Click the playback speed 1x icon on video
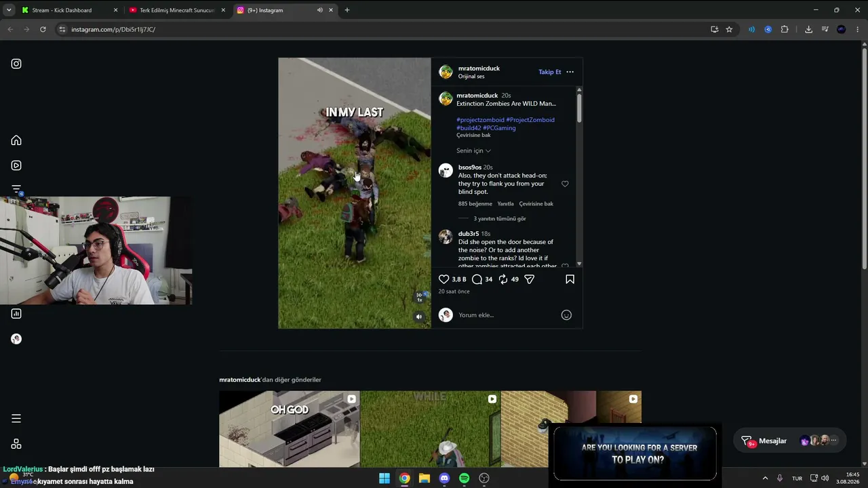This screenshot has width=868, height=488. click(419, 297)
